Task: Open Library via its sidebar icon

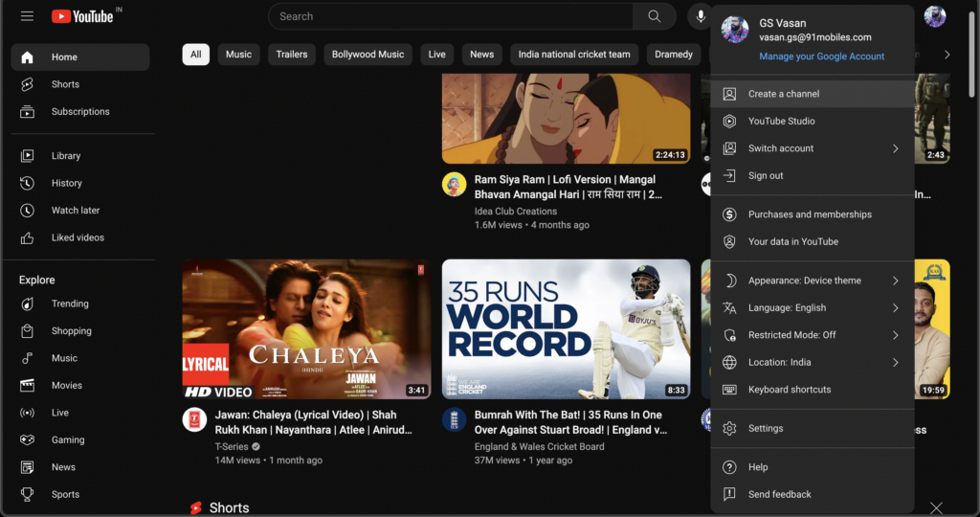Action: (27, 156)
